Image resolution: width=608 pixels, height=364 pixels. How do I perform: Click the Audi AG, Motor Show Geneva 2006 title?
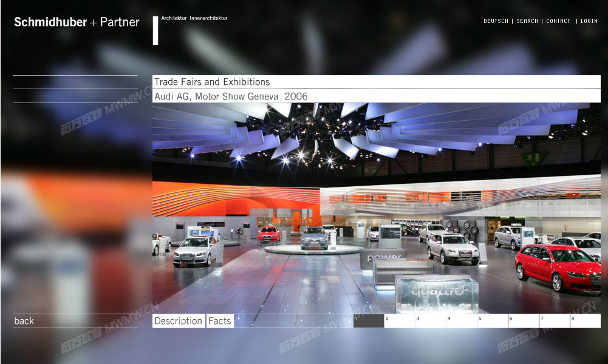click(231, 96)
